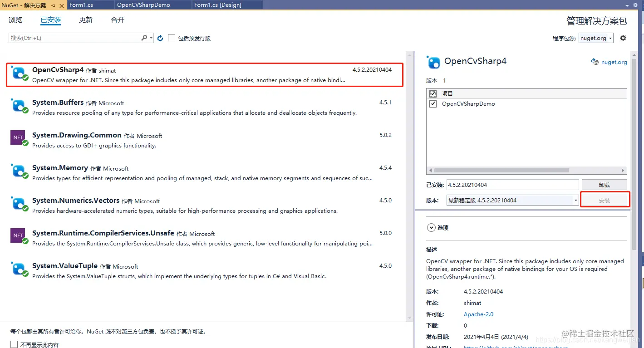
Task: Select the System.Memory package name
Action: (x=60, y=168)
